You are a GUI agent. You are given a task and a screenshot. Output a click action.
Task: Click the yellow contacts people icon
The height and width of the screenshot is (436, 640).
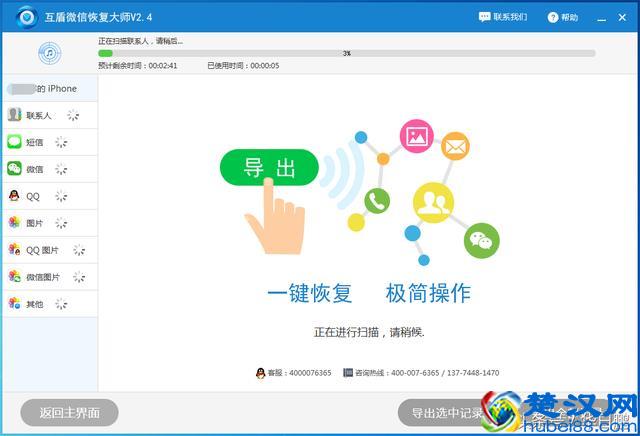[433, 202]
